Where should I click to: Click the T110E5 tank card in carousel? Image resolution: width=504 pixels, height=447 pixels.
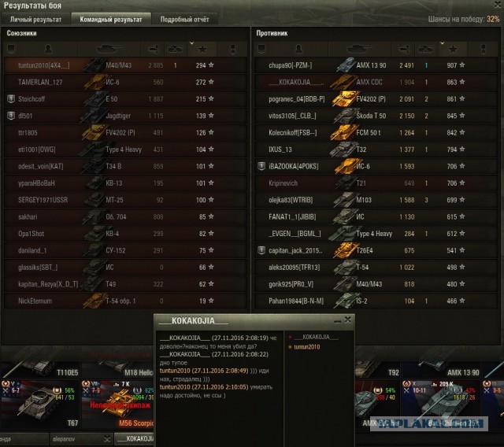(40, 369)
